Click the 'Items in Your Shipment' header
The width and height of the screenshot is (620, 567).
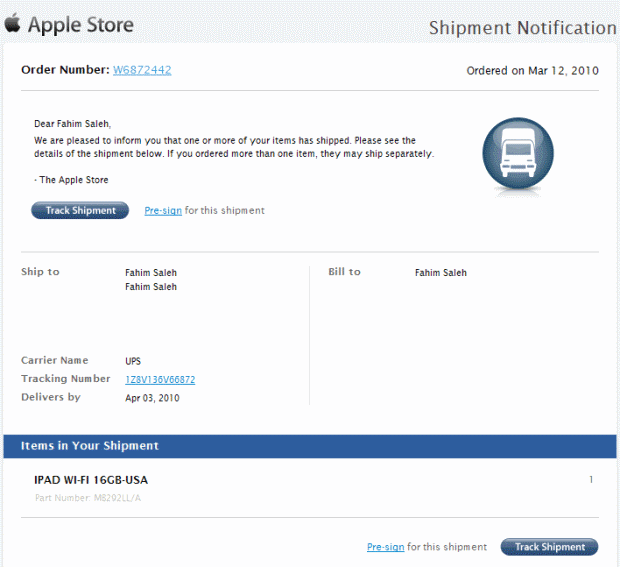(x=90, y=446)
